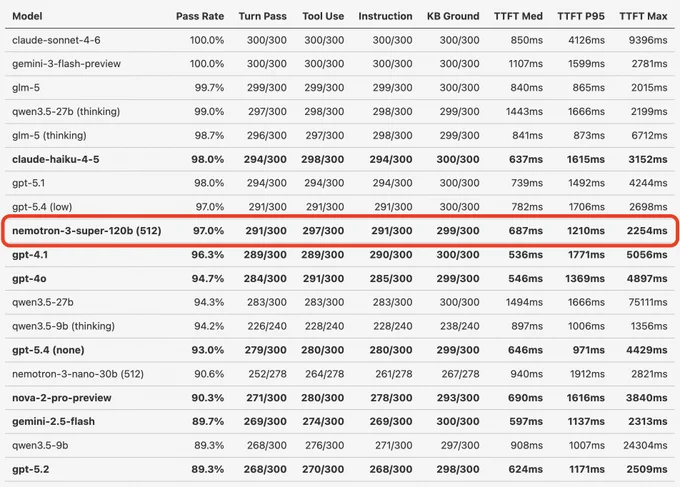Screen dimensions: 680x487
Task: Click the 24304ms TTFT Max value
Action: 645,445
